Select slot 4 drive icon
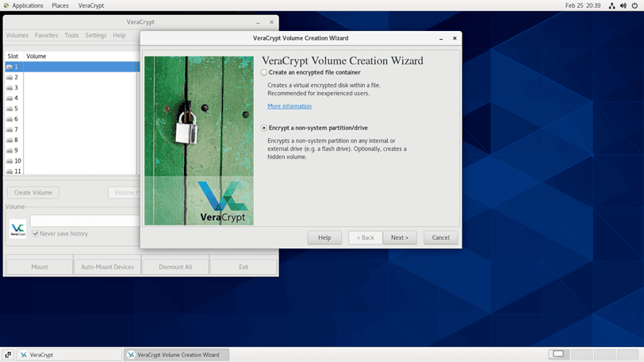644x362 pixels. 10,98
